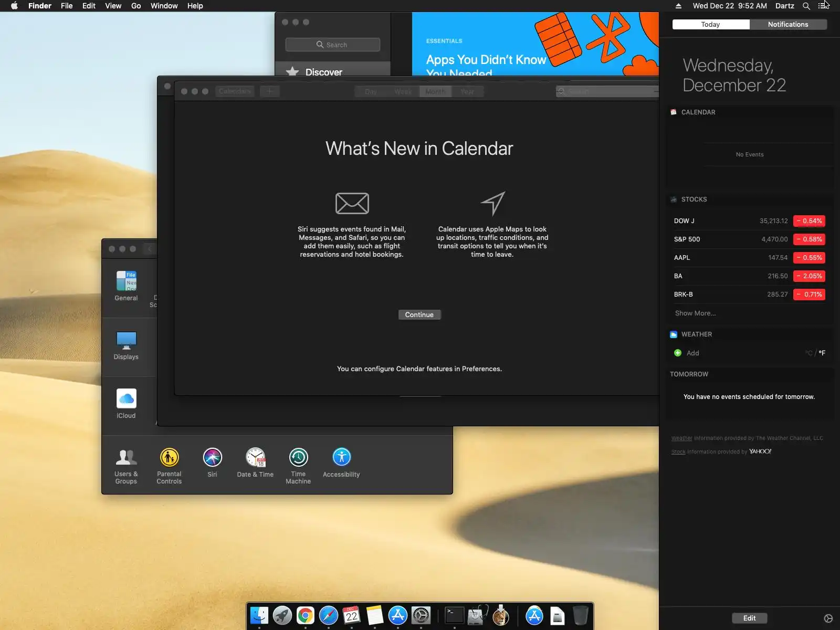Toggle BRK-B change badge -0.71%
The width and height of the screenshot is (840, 630).
[x=809, y=295]
